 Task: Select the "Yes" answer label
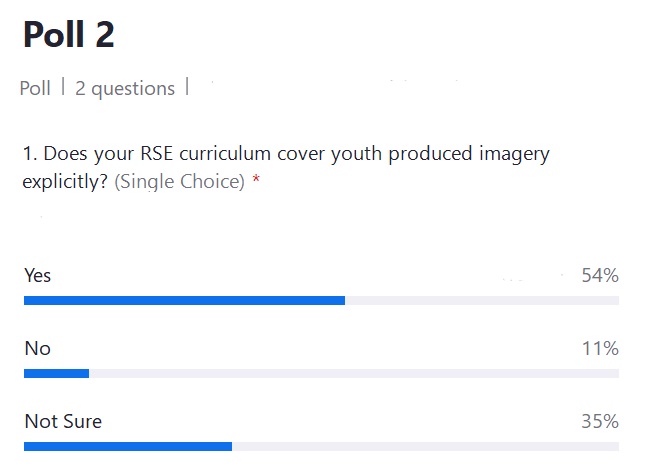click(37, 275)
